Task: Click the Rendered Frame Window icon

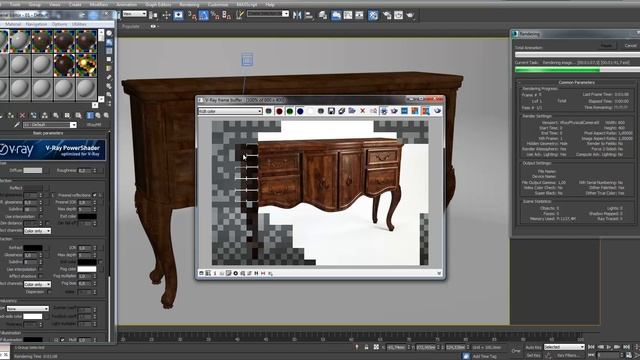Action: pos(398,16)
